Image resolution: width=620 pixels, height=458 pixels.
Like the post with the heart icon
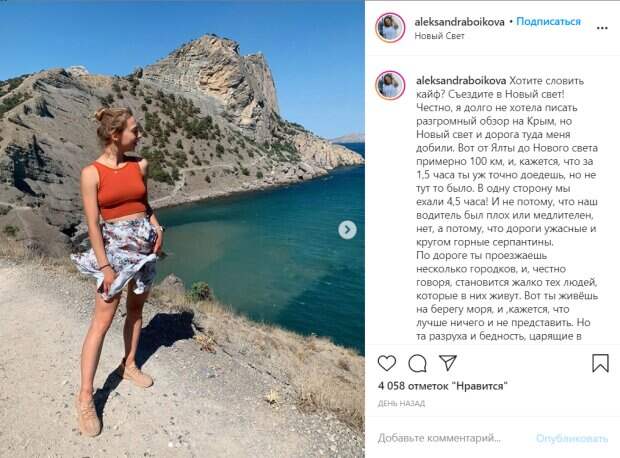[x=387, y=363]
